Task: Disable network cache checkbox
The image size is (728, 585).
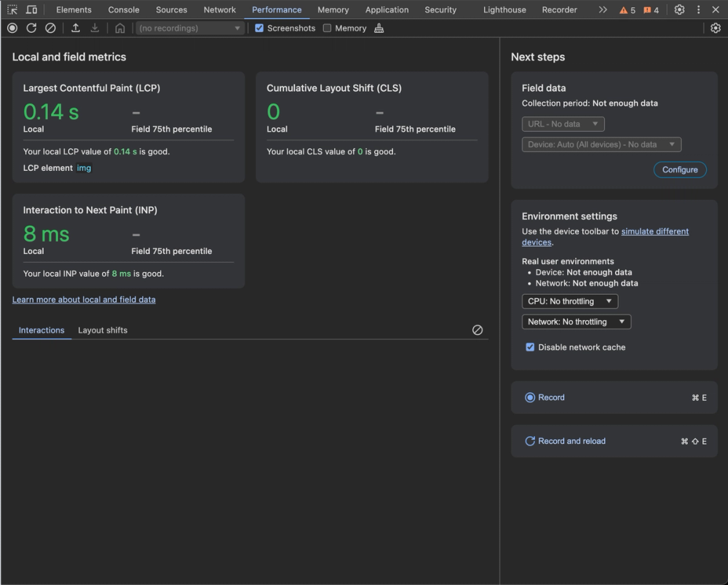Action: (530, 347)
